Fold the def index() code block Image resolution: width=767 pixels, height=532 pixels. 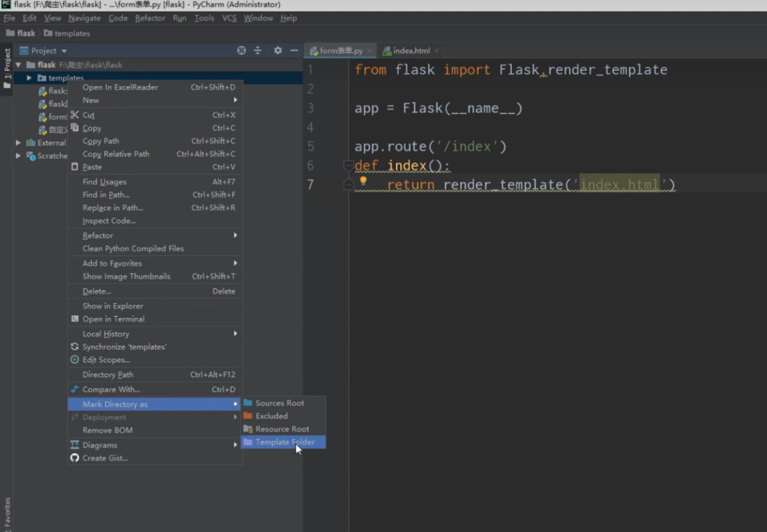point(348,165)
